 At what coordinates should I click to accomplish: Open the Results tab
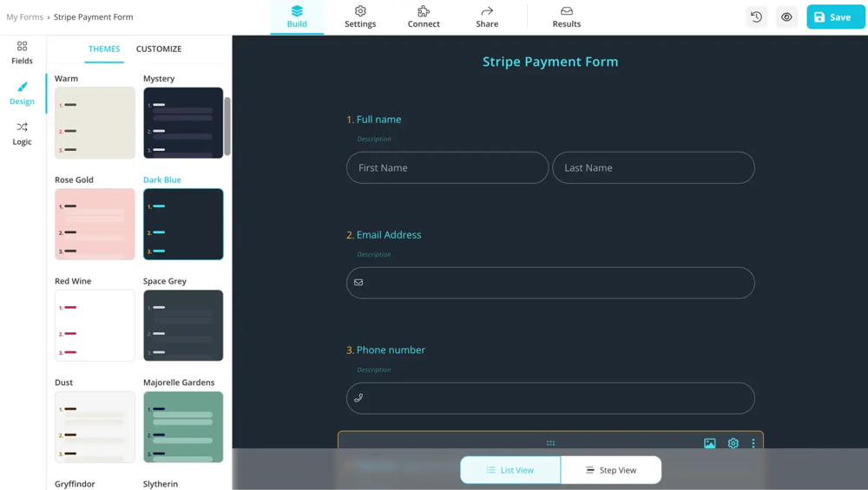[x=567, y=17]
